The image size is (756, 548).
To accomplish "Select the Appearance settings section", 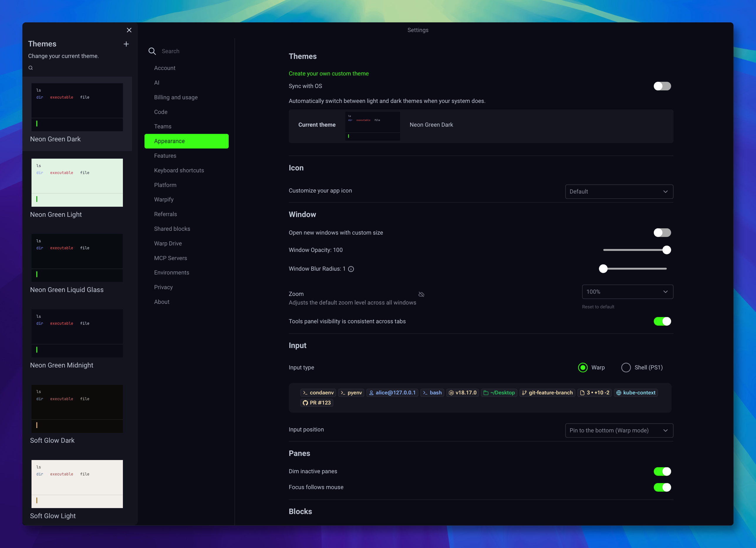I will point(186,141).
